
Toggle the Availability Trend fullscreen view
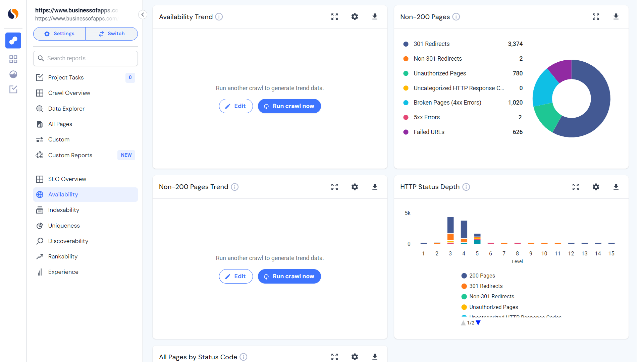pyautogui.click(x=335, y=17)
